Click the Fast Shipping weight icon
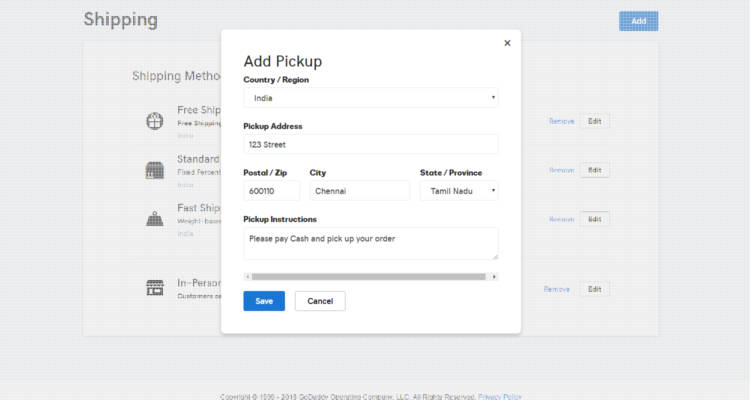 click(x=154, y=219)
